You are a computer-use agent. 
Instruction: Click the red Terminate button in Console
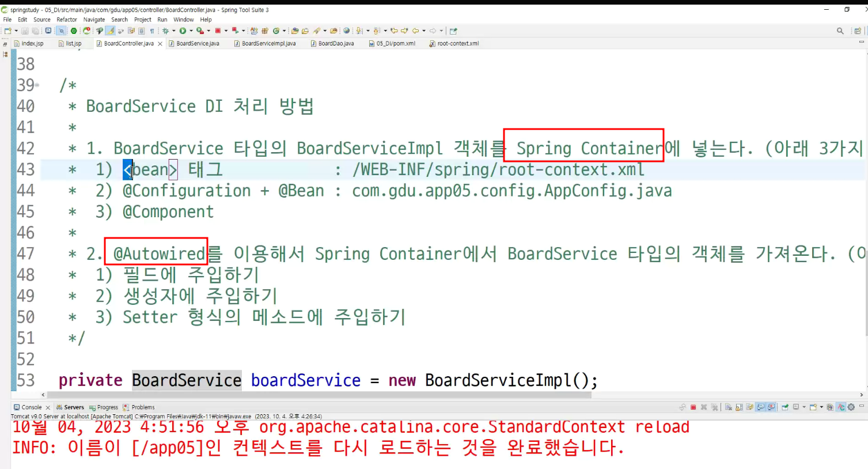[x=693, y=407]
